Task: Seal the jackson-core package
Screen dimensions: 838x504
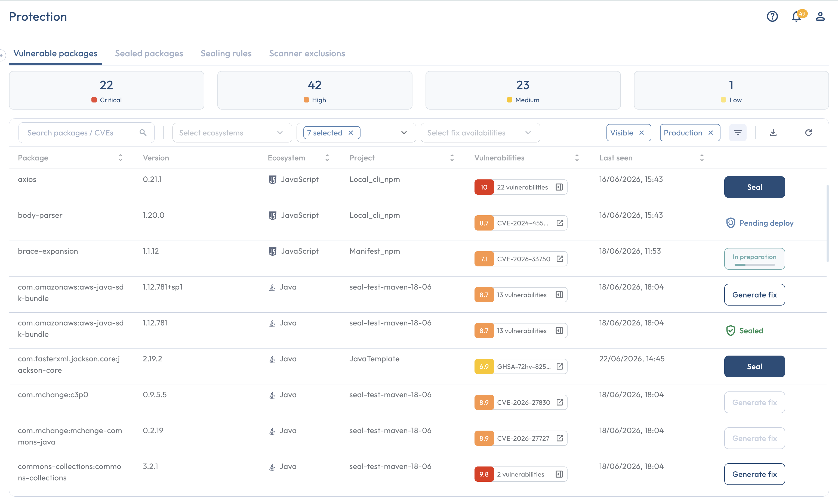Action: 754,366
